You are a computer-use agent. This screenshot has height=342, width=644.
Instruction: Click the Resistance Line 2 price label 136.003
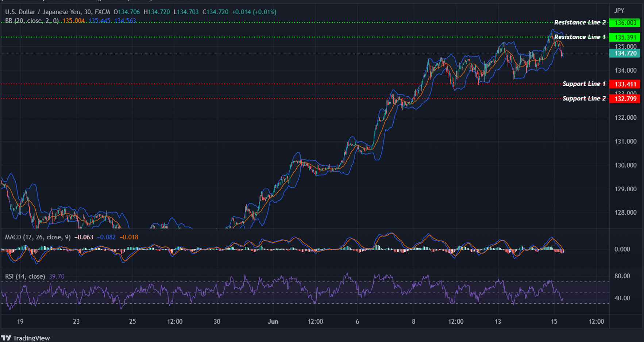click(624, 22)
